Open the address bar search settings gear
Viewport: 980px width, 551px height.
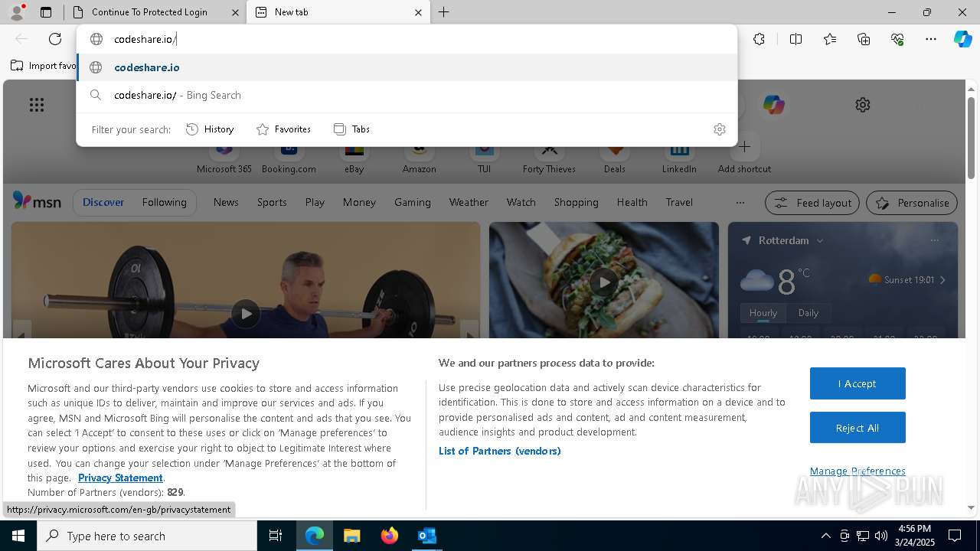719,129
